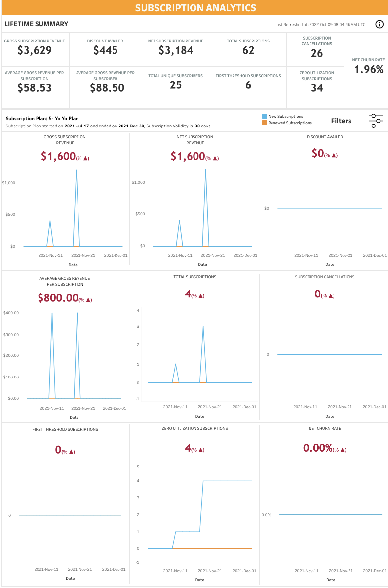
Task: Click the Net Subscription Revenue $3,184 card
Action: click(x=175, y=49)
